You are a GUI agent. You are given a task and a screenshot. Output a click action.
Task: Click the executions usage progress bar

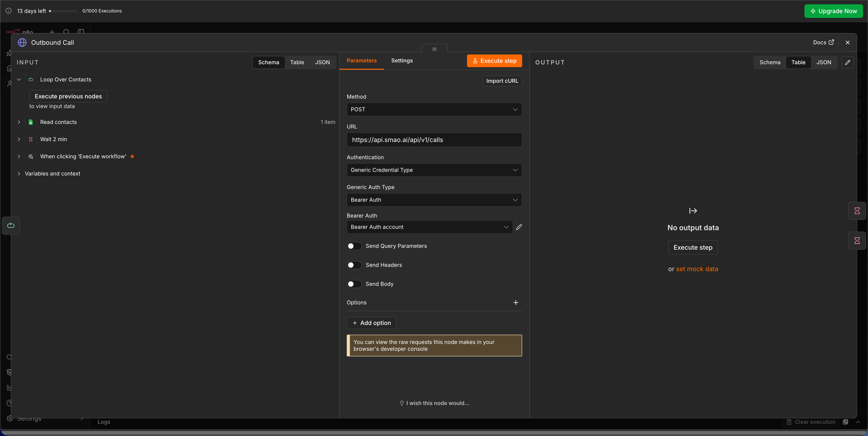(x=63, y=11)
